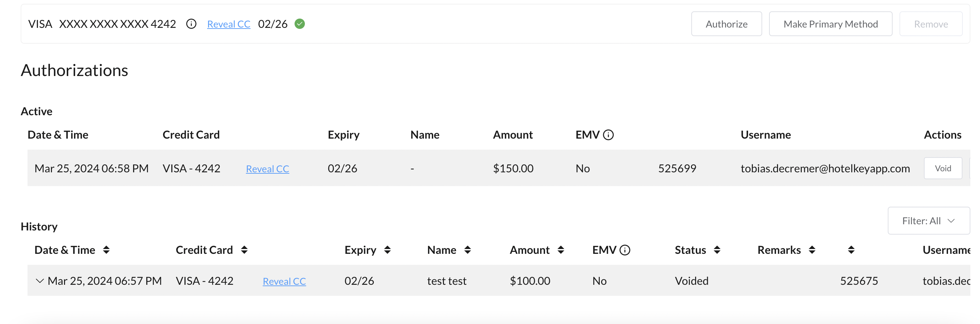The image size is (980, 324).
Task: Reveal CC for the voided history row
Action: click(284, 281)
